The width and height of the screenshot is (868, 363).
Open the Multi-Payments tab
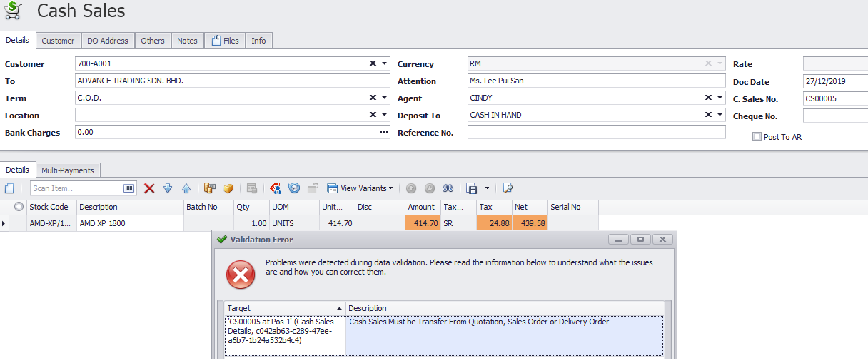[68, 170]
